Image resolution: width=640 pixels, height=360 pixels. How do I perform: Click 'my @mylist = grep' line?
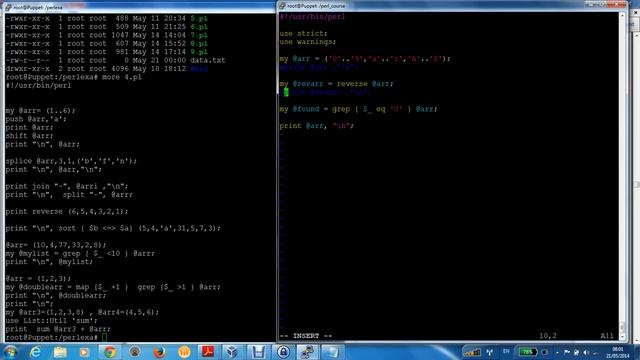[80, 253]
